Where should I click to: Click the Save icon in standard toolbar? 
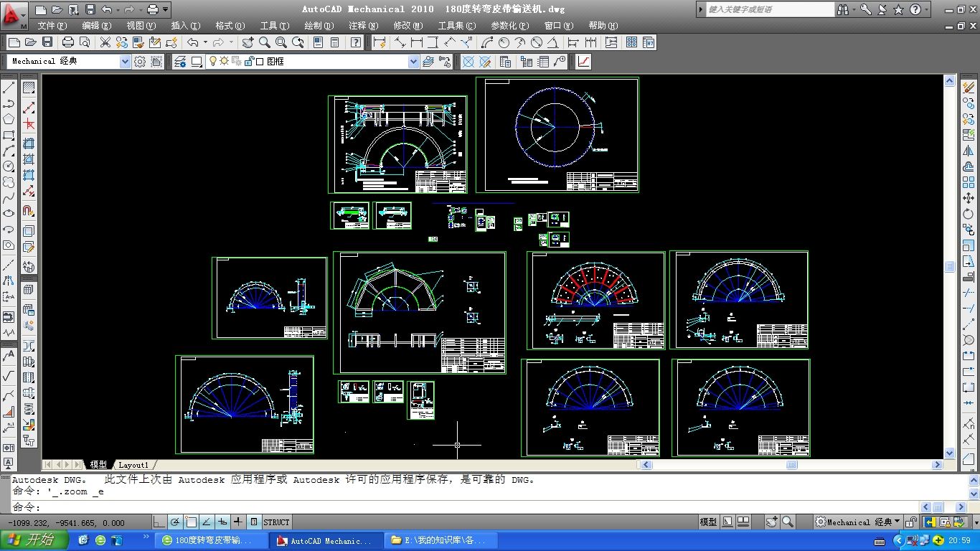[47, 42]
